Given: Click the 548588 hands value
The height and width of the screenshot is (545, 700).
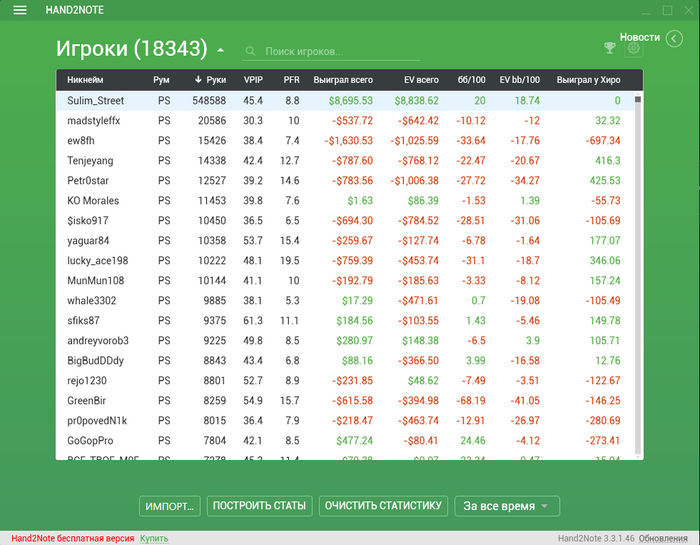Looking at the screenshot, I should [x=209, y=100].
